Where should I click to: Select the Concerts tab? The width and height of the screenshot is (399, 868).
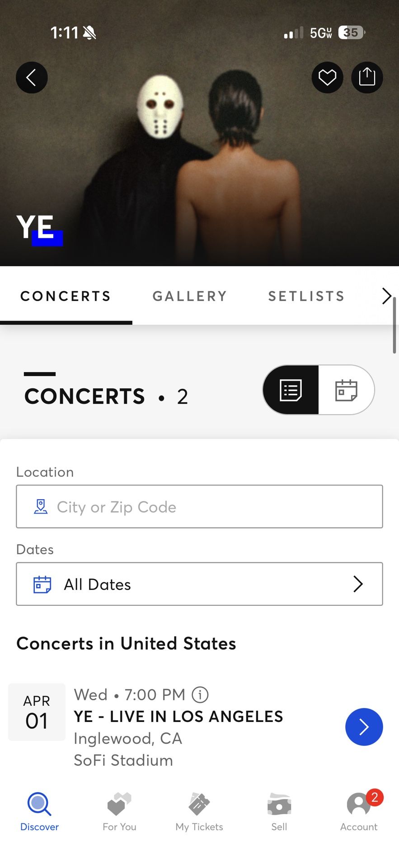pos(66,296)
